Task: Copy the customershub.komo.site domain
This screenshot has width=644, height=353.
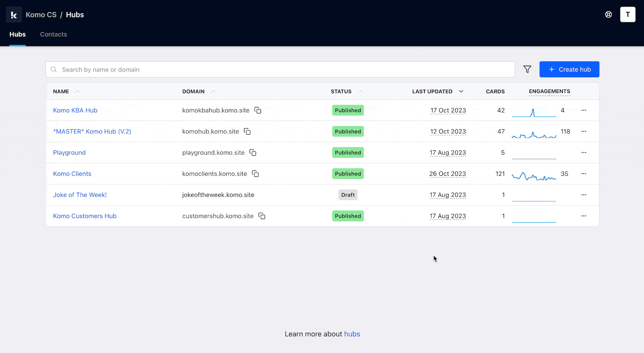Action: pyautogui.click(x=262, y=216)
